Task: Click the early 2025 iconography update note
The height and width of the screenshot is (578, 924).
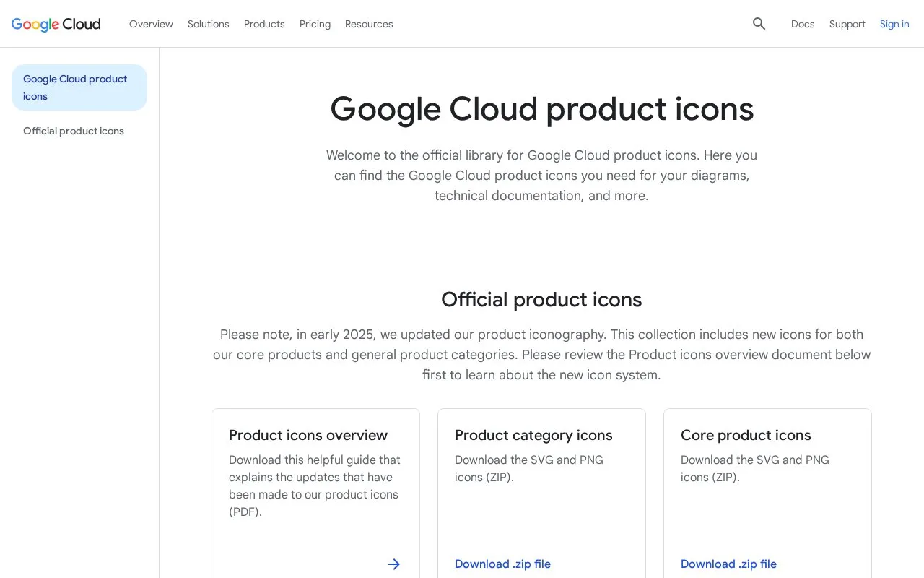Action: click(541, 355)
